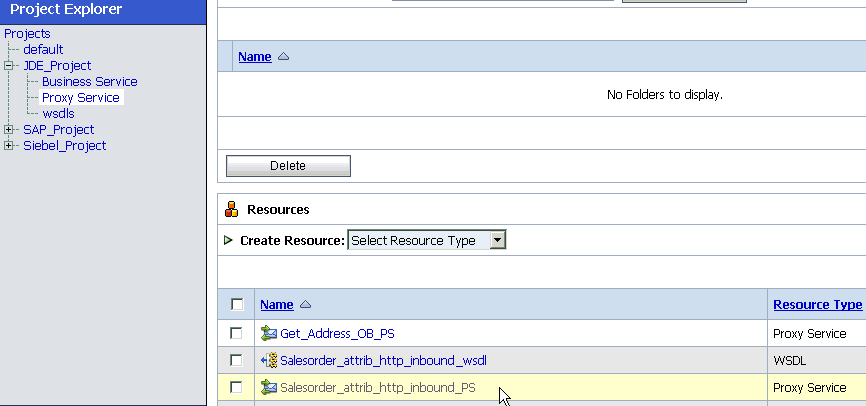Image resolution: width=866 pixels, height=406 pixels.
Task: Sort resources by Name column
Action: pos(277,304)
